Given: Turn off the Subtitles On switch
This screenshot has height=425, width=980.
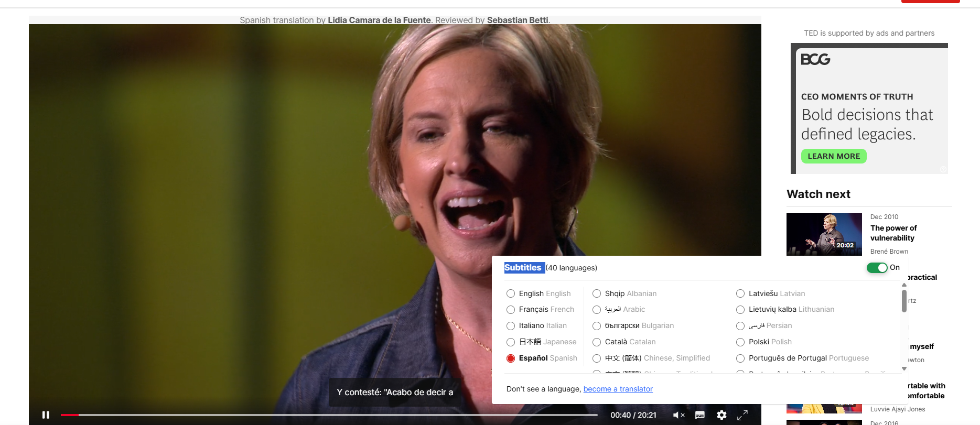Looking at the screenshot, I should coord(877,268).
